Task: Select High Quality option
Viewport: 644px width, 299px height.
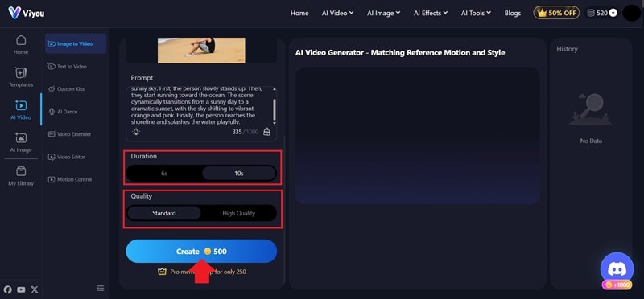Action: tap(238, 213)
